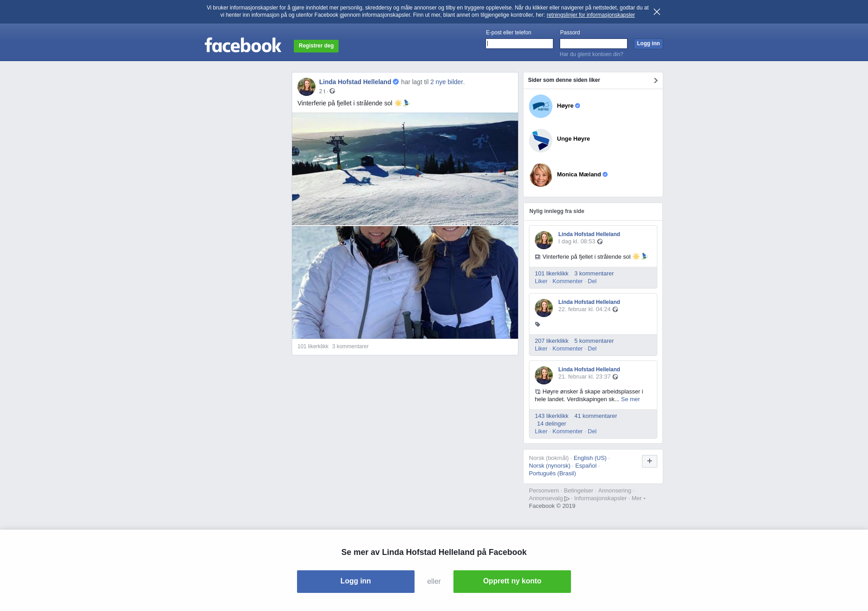Click the plus button for more languages

pos(650,461)
